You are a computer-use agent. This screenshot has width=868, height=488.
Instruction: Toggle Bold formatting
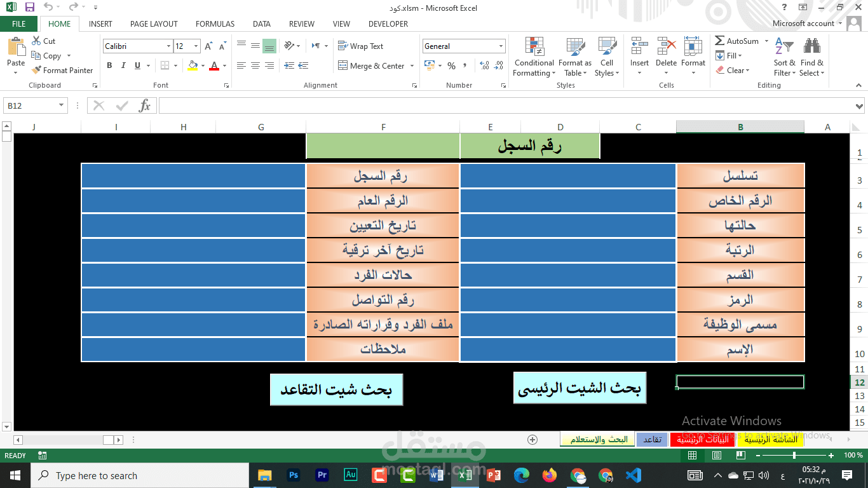click(x=109, y=65)
